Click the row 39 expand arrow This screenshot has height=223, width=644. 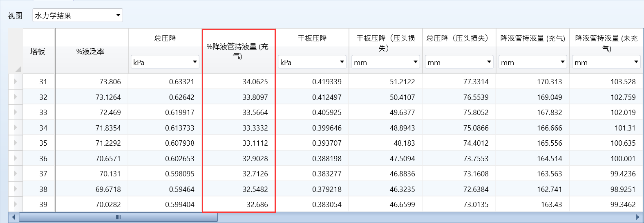16,204
